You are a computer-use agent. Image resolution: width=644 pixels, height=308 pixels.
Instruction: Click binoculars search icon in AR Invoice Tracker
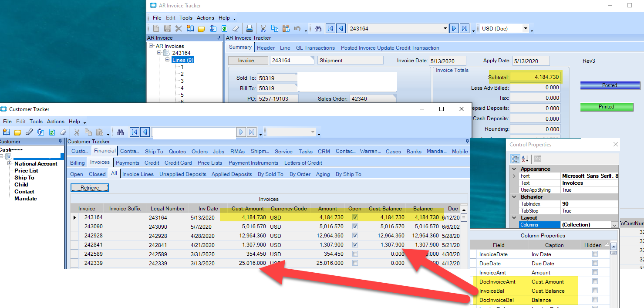[318, 29]
